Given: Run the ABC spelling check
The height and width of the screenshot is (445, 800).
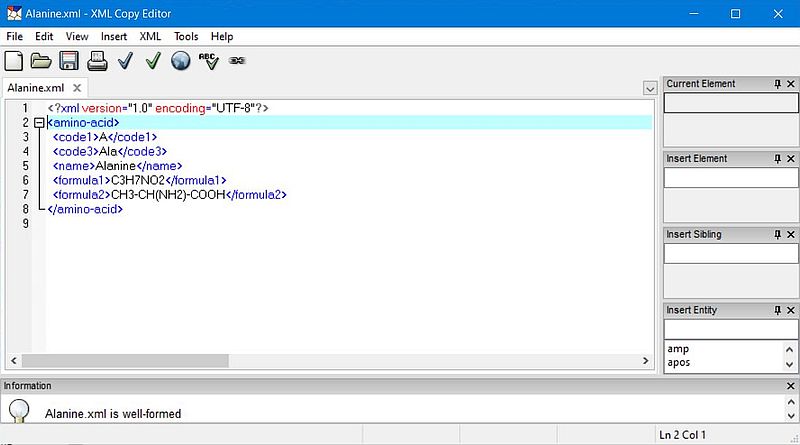Looking at the screenshot, I should click(209, 61).
